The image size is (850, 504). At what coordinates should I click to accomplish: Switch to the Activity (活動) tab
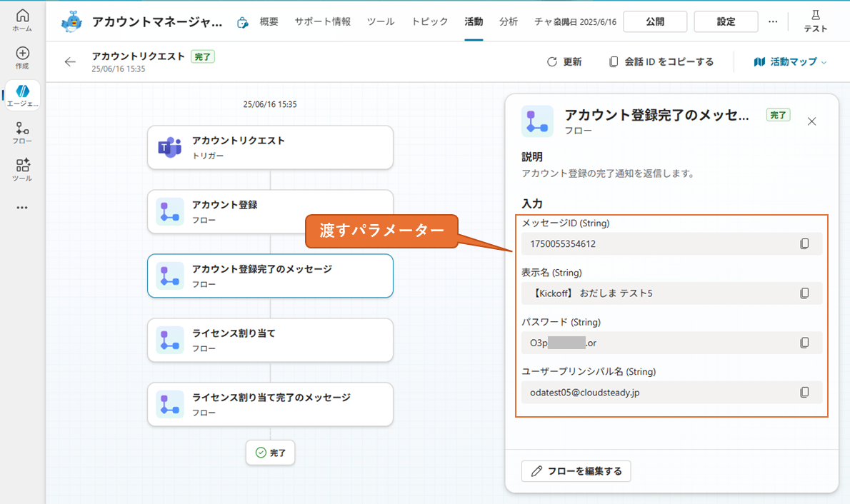pos(474,21)
